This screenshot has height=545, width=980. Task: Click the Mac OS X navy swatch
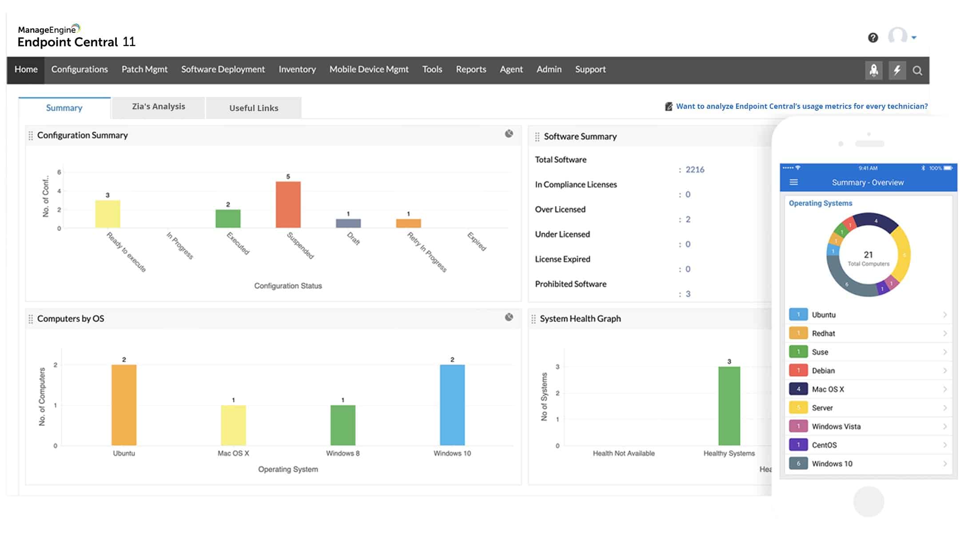(798, 389)
